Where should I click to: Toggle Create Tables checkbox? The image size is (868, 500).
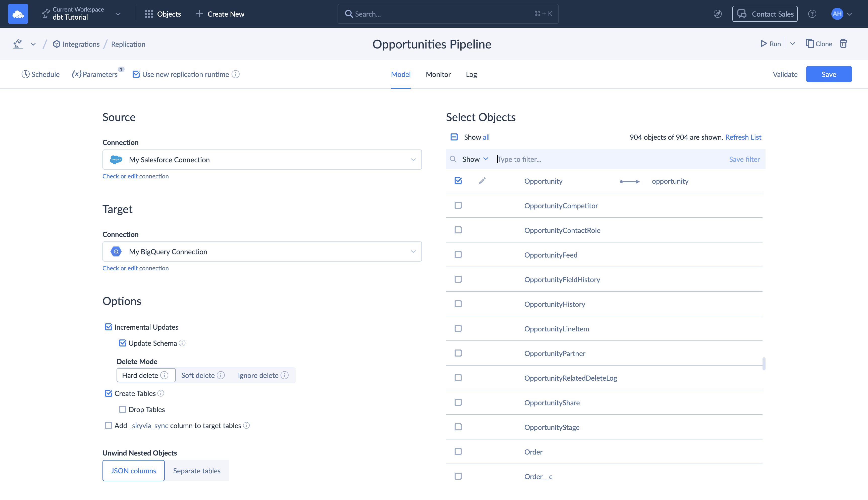[108, 393]
